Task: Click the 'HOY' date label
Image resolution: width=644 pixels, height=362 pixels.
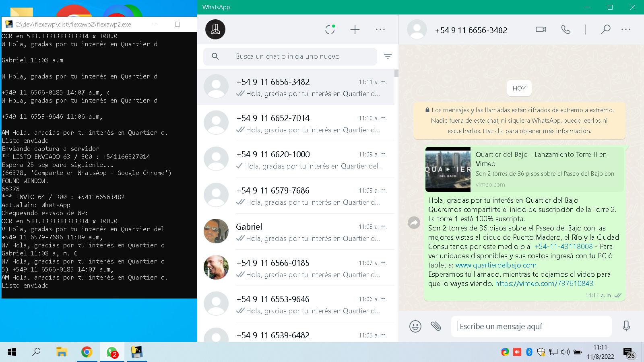Action: click(x=519, y=88)
